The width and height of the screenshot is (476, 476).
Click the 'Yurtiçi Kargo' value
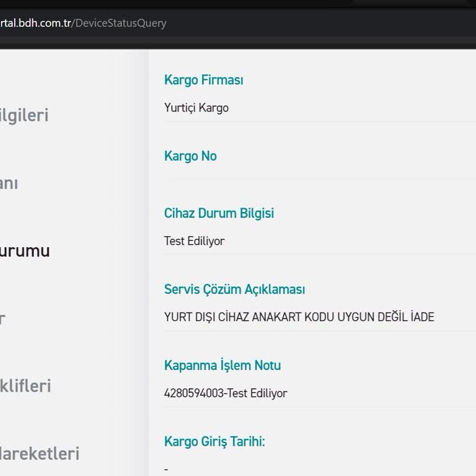click(196, 108)
